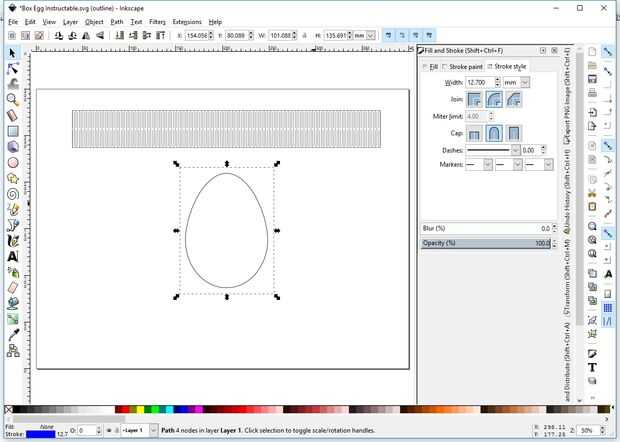This screenshot has width=620, height=442.
Task: Choose the butt cap button
Action: pos(474,133)
